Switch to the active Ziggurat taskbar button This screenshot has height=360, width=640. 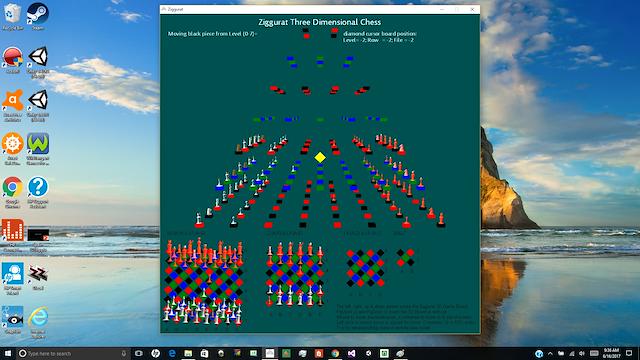[x=270, y=353]
